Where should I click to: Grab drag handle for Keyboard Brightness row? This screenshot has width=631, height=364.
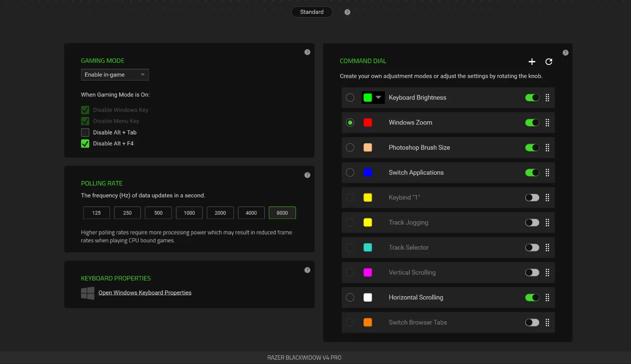[x=547, y=97]
